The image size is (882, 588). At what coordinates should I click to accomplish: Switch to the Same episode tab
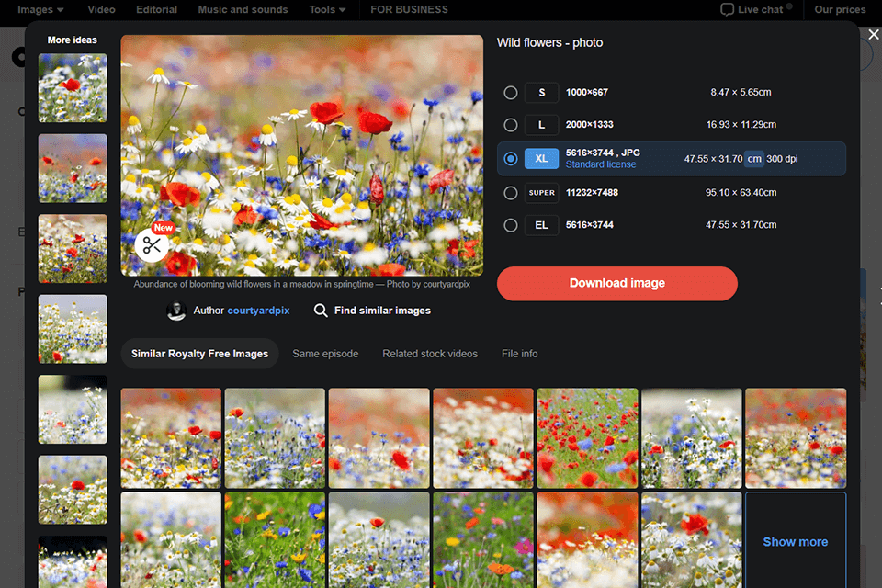325,354
